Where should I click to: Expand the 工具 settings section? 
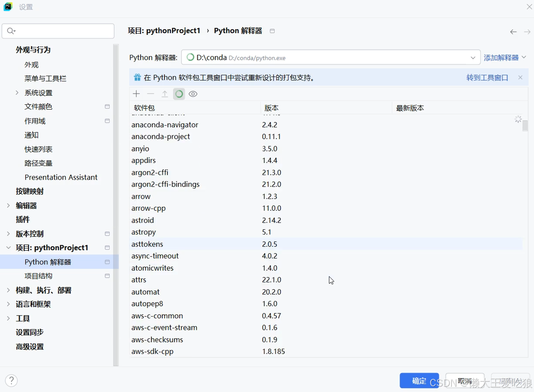coord(8,318)
